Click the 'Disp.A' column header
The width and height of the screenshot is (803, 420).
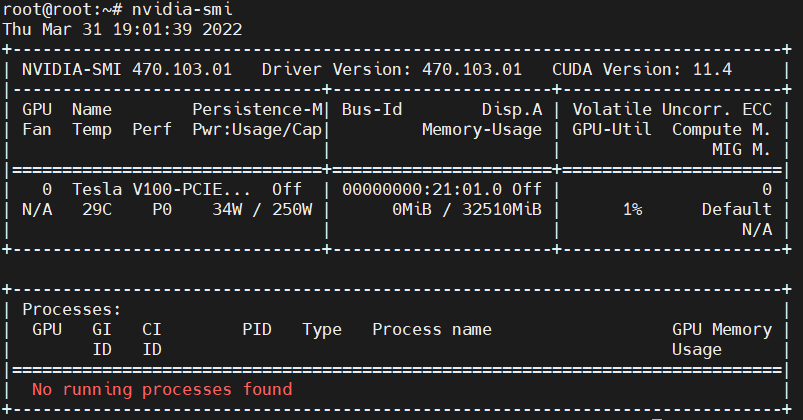512,109
